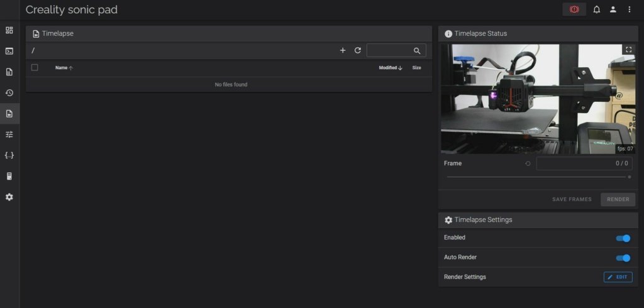Sort files by Size column
The image size is (644, 308).
pos(416,68)
